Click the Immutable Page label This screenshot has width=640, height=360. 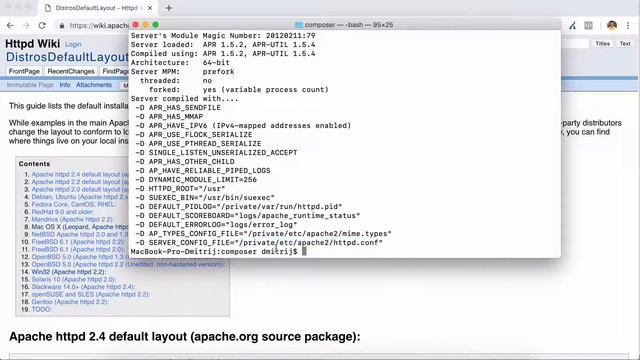pyautogui.click(x=30, y=85)
